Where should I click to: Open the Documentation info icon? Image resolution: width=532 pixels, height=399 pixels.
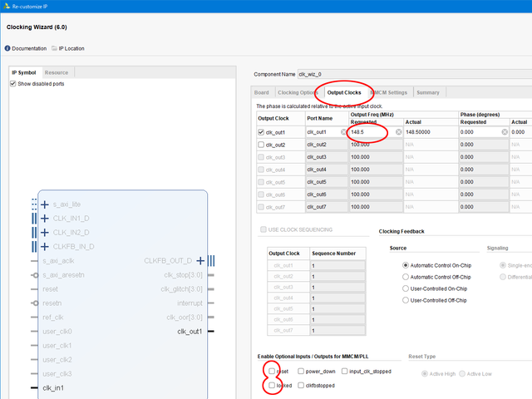8,48
